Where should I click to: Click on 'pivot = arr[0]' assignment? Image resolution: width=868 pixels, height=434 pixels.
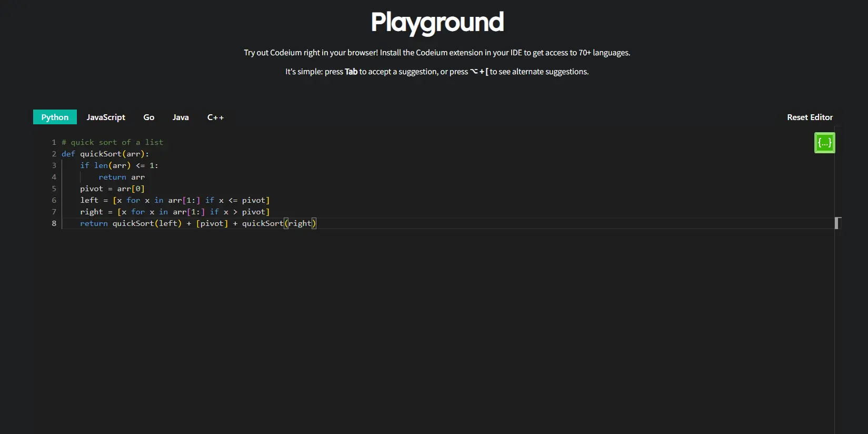click(x=112, y=189)
